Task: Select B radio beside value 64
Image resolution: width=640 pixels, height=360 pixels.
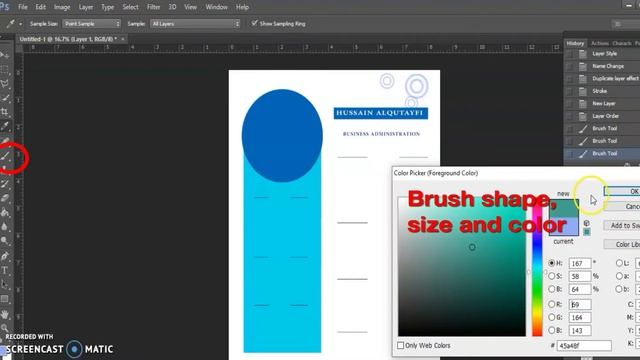Action: [552, 289]
